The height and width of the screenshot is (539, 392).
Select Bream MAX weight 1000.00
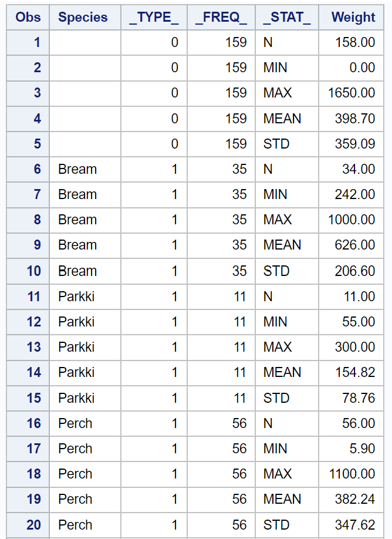(x=352, y=220)
